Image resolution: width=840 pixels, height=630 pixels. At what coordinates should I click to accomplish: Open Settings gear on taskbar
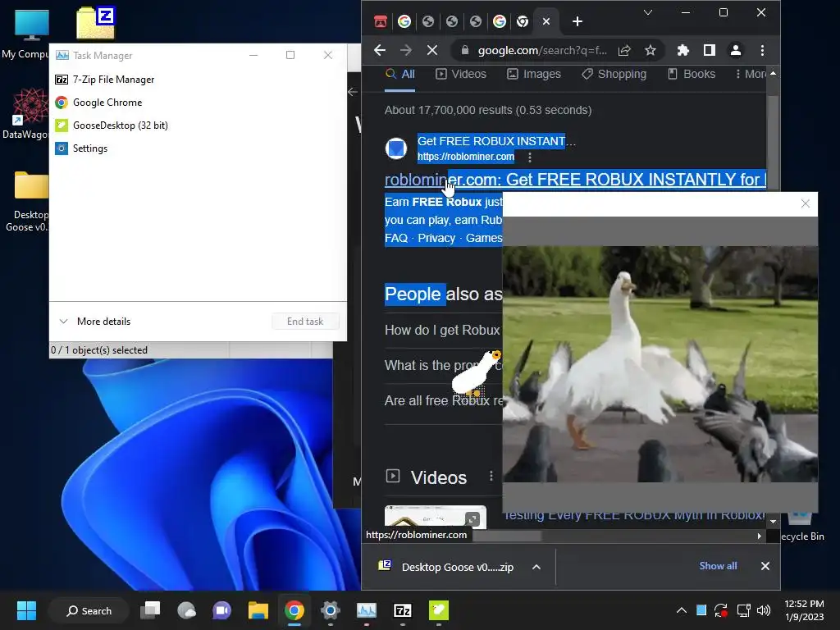coord(330,610)
